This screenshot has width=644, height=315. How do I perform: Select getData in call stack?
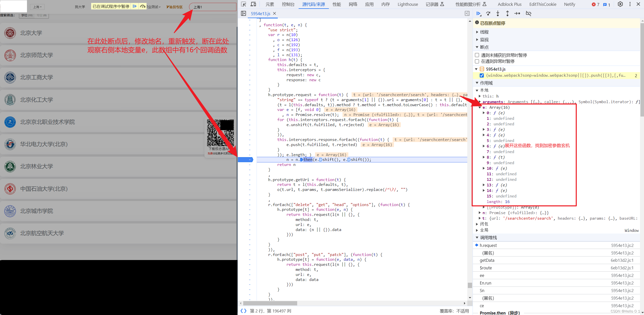487,260
